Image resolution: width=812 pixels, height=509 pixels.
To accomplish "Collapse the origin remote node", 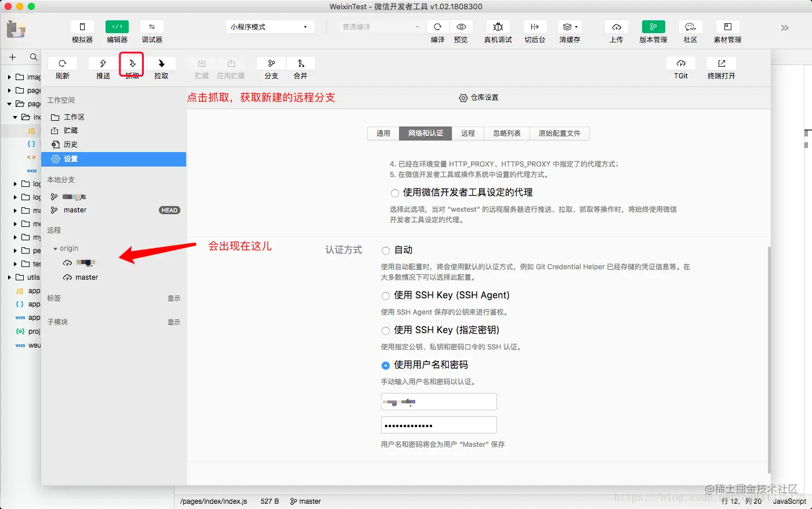I will click(56, 248).
